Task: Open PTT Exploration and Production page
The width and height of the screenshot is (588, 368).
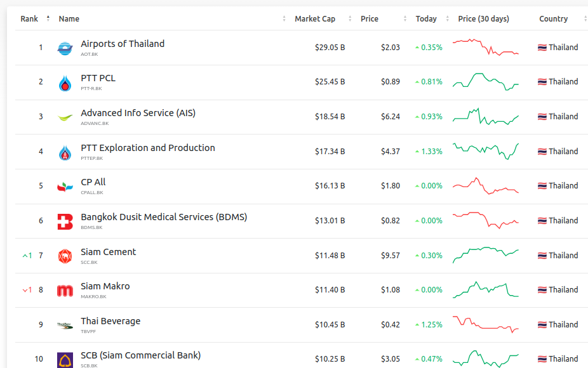Action: coord(148,148)
